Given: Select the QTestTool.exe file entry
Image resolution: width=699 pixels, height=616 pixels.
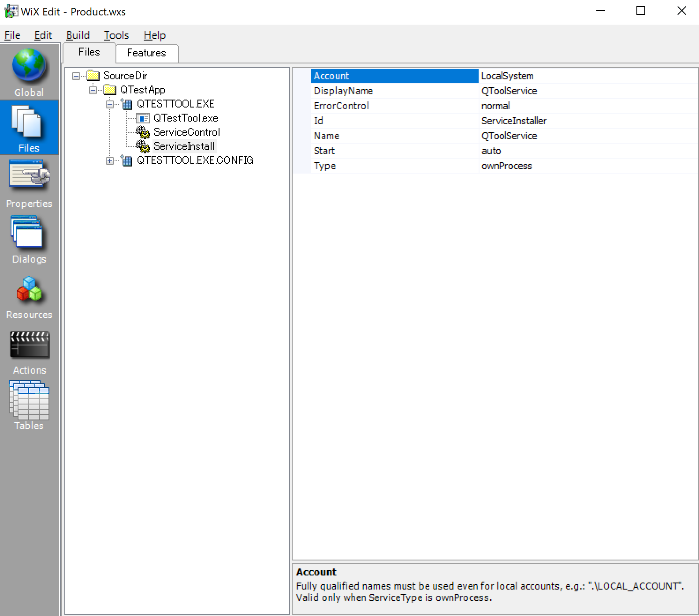Looking at the screenshot, I should tap(186, 118).
